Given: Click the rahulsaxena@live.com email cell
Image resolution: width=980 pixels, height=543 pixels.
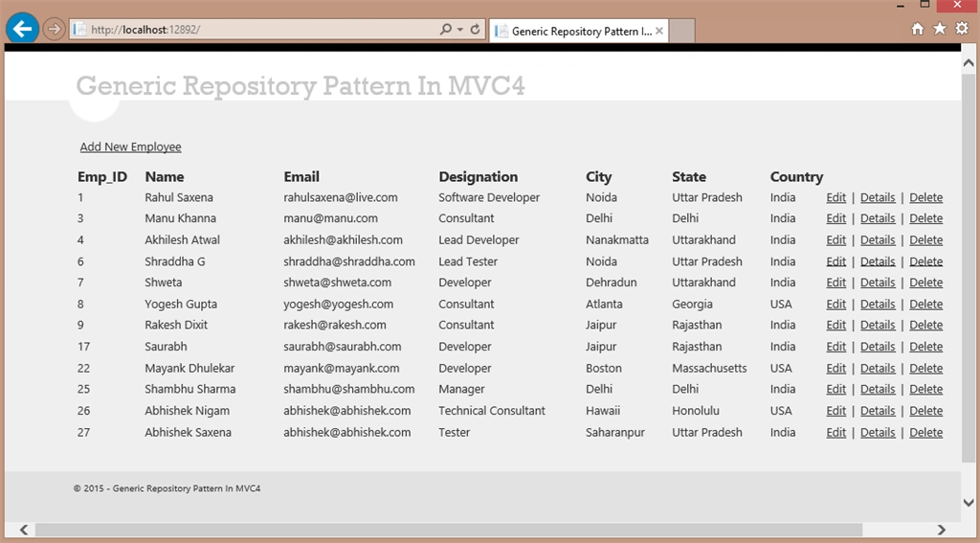Looking at the screenshot, I should tap(341, 197).
